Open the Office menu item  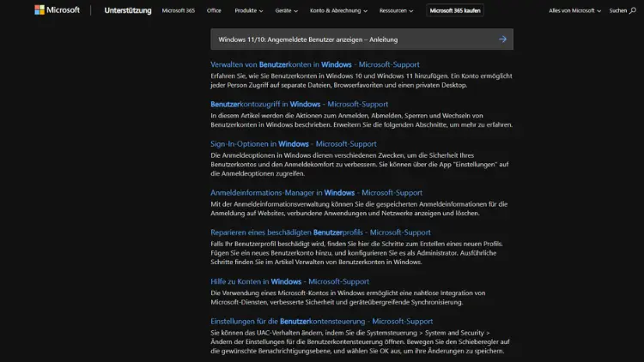(214, 10)
